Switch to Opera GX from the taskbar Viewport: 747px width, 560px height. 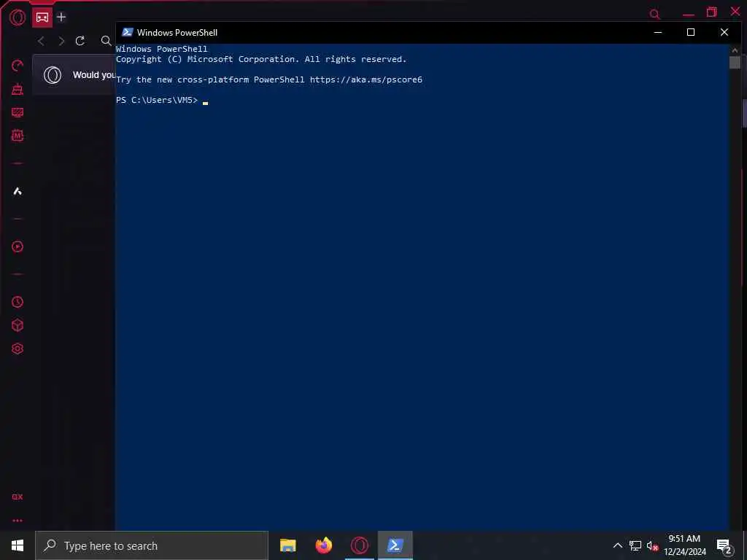pyautogui.click(x=360, y=545)
